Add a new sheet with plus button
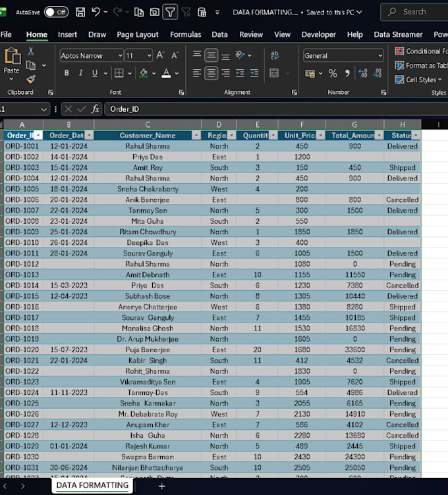 click(x=161, y=486)
